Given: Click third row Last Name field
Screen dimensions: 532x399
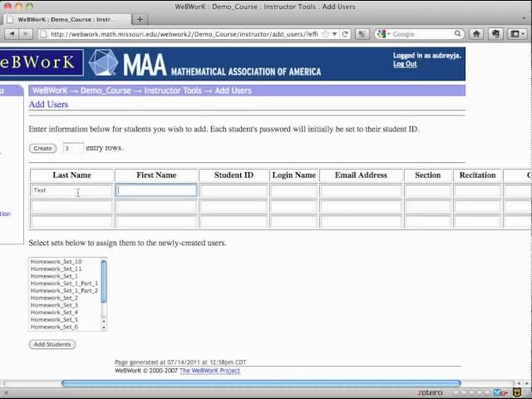Looking at the screenshot, I should click(71, 221).
